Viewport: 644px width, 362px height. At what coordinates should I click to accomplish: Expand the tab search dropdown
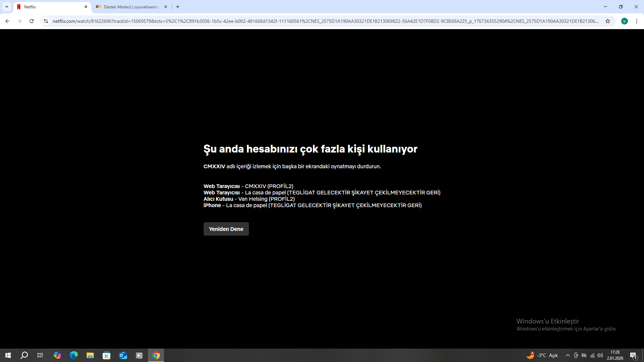point(7,7)
